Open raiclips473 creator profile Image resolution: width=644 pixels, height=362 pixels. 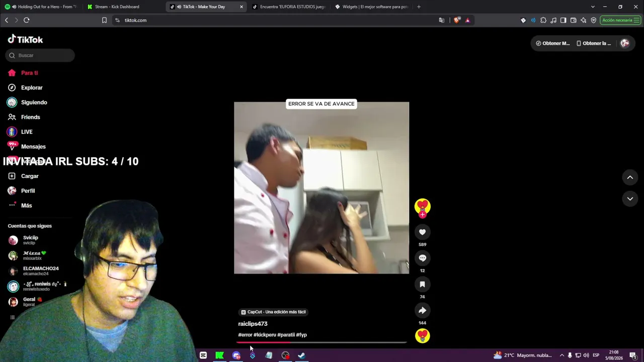(253, 324)
